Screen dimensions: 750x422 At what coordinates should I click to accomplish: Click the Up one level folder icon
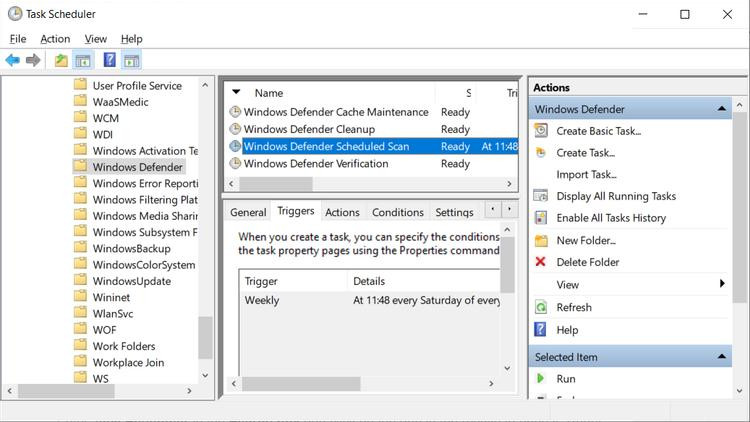[62, 60]
